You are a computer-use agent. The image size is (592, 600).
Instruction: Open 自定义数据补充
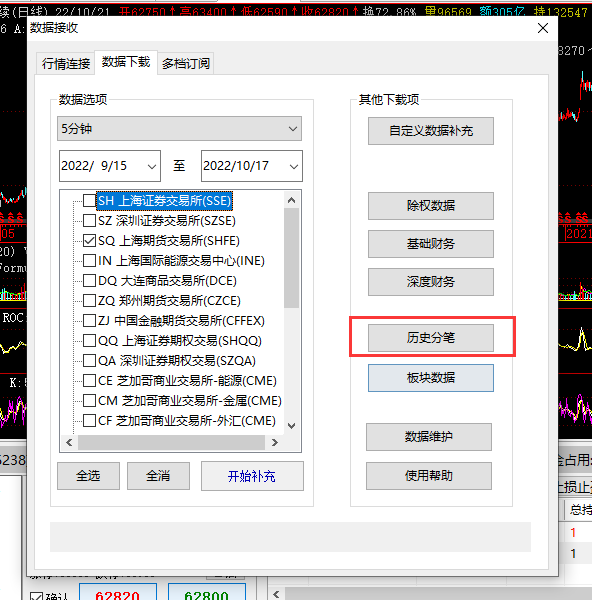coord(431,131)
